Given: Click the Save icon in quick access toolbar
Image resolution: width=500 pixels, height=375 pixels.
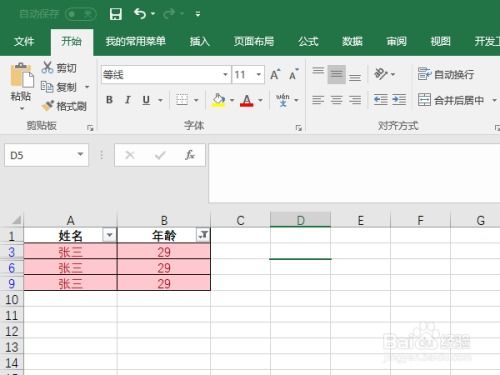Looking at the screenshot, I should pos(116,14).
